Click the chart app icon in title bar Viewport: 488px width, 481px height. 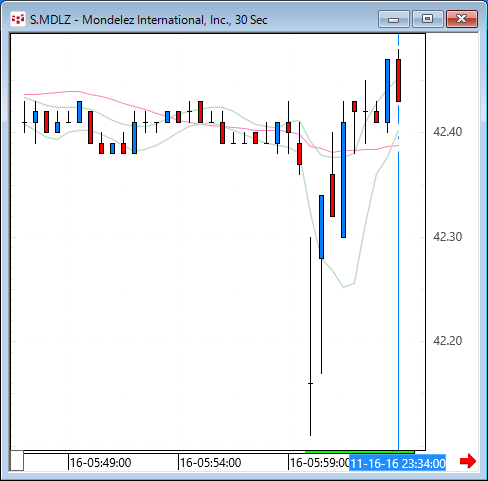[x=18, y=19]
